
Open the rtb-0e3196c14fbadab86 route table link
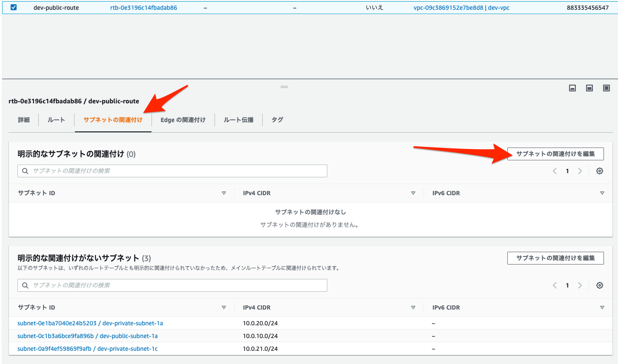tap(143, 7)
